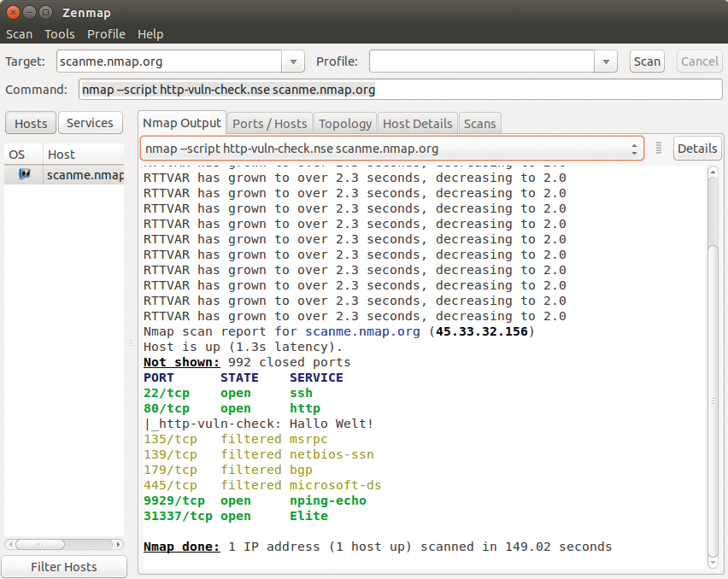This screenshot has width=728, height=579.
Task: Click the Scan button
Action: [647, 61]
